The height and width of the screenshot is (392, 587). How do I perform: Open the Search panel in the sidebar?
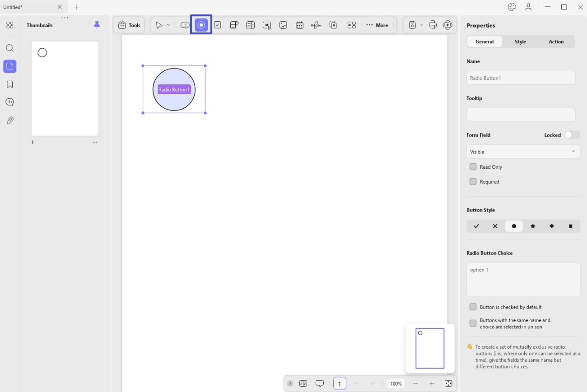pos(9,48)
